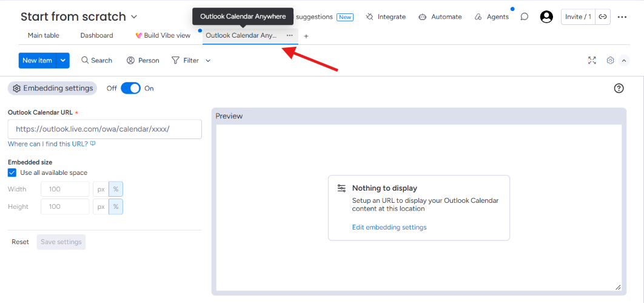The width and height of the screenshot is (644, 303).
Task: Open the help question mark icon
Action: pyautogui.click(x=619, y=88)
